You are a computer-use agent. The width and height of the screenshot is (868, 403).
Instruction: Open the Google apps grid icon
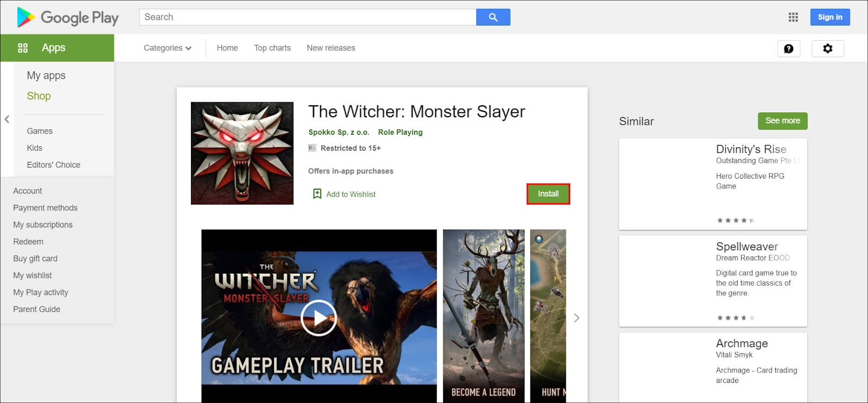click(x=793, y=17)
